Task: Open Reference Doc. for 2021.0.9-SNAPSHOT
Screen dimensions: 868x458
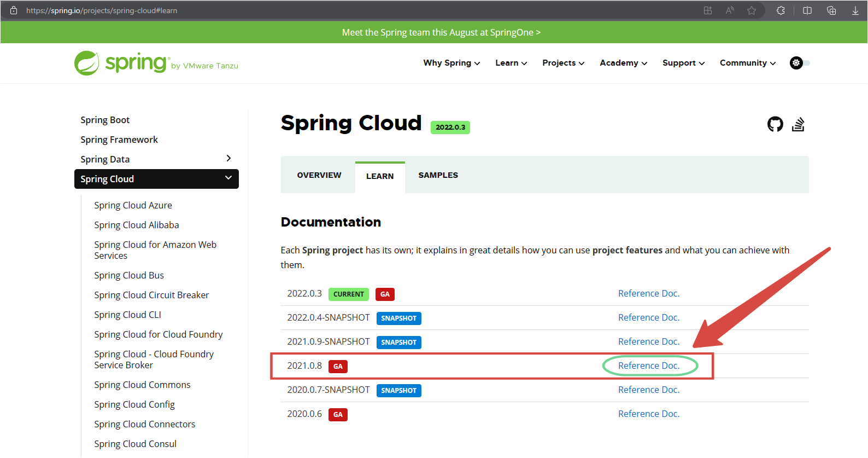Action: pos(649,341)
